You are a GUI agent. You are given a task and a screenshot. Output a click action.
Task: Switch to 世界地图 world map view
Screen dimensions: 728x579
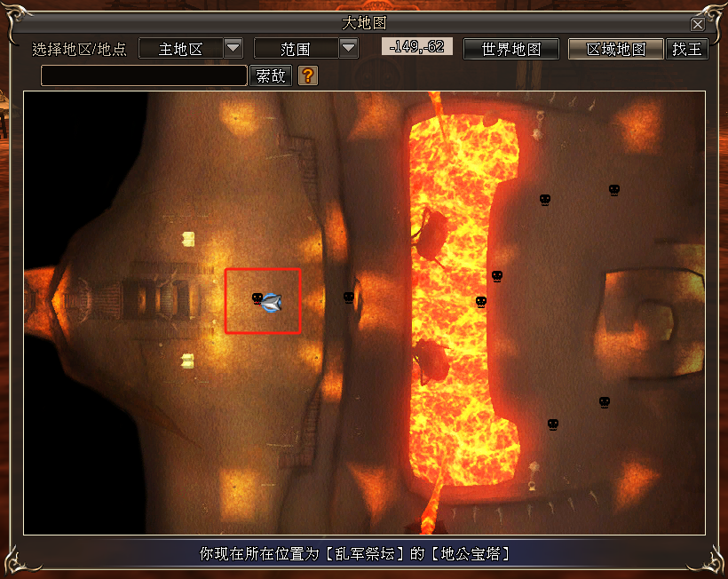(x=511, y=49)
